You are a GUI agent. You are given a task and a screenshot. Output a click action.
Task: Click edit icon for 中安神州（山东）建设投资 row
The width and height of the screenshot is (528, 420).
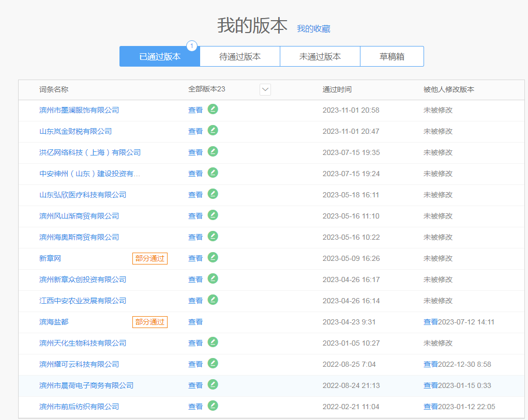213,173
